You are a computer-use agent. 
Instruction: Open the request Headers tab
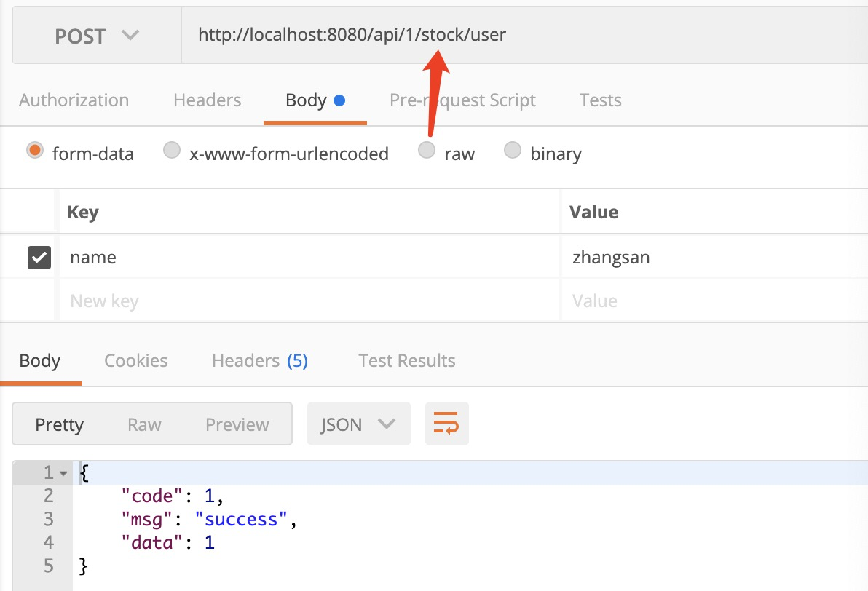(207, 100)
